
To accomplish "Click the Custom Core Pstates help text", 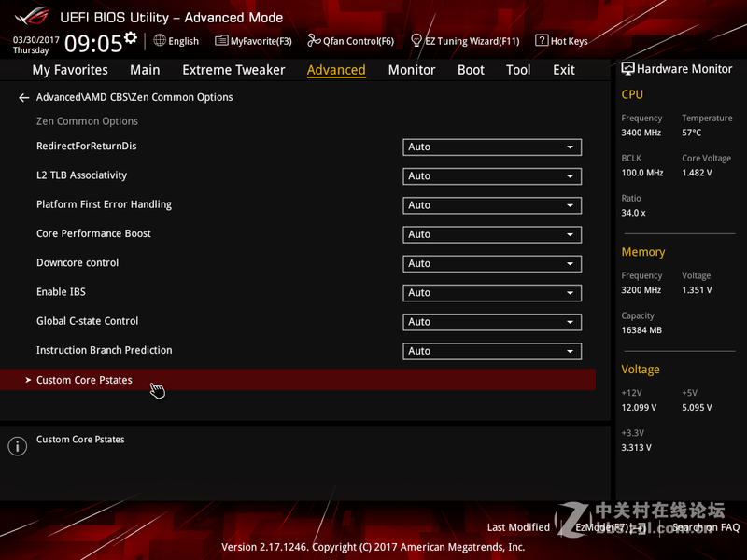I will [x=80, y=439].
